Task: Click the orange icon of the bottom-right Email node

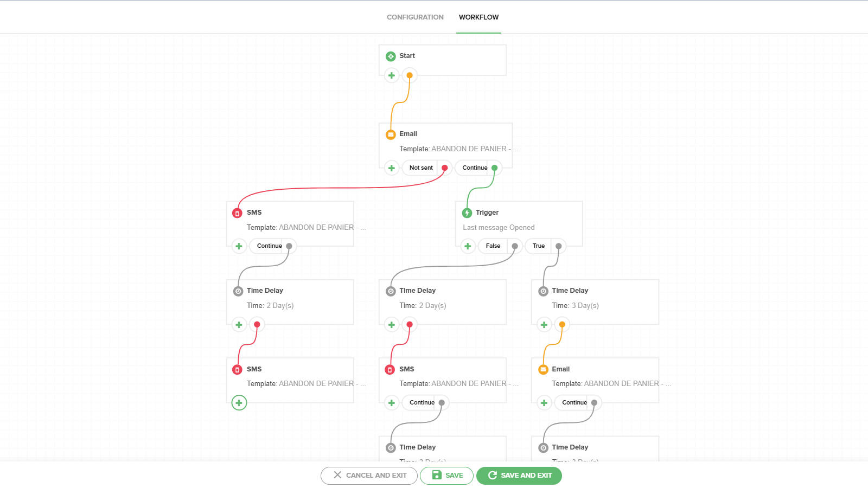Action: click(x=543, y=370)
